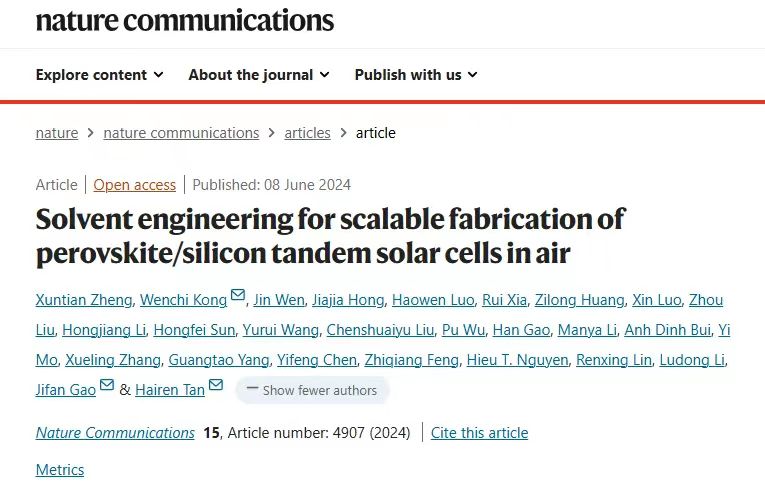View the article Metrics link
Viewport: 765px width, 495px height.
coord(60,470)
